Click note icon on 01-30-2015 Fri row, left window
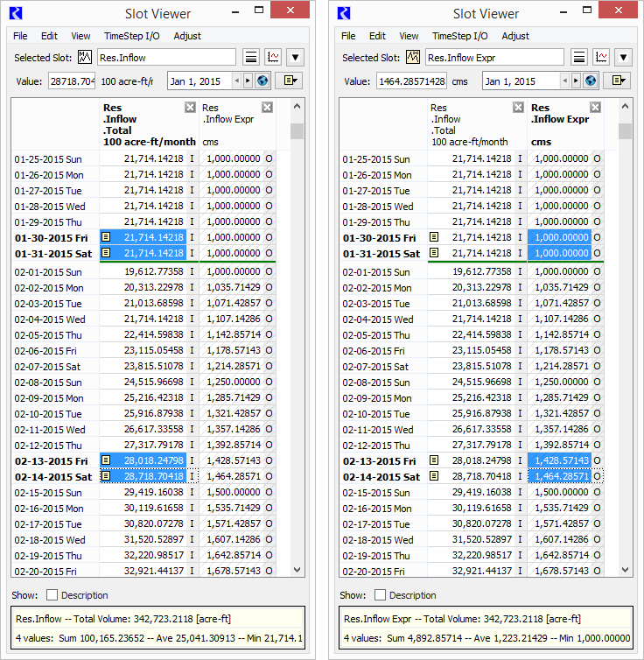Screen dimensions: 644x660 coord(106,237)
